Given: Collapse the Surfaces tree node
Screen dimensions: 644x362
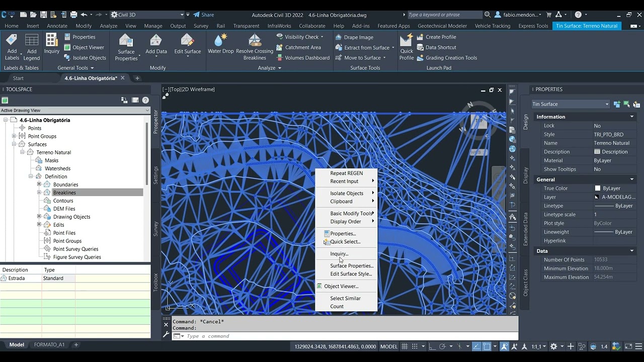Looking at the screenshot, I should click(14, 144).
